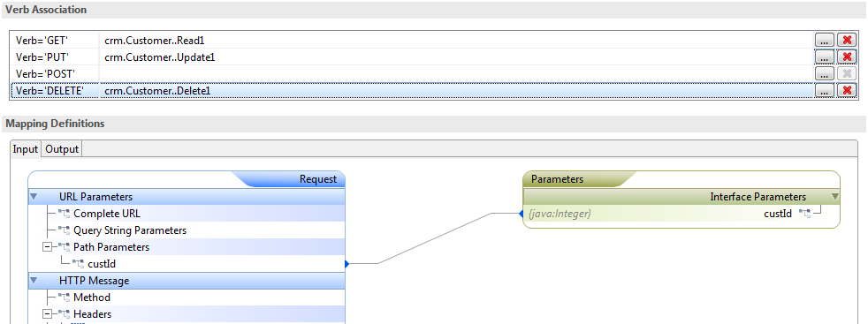
Task: Click the blue input connector of Interface custId
Action: (x=521, y=214)
